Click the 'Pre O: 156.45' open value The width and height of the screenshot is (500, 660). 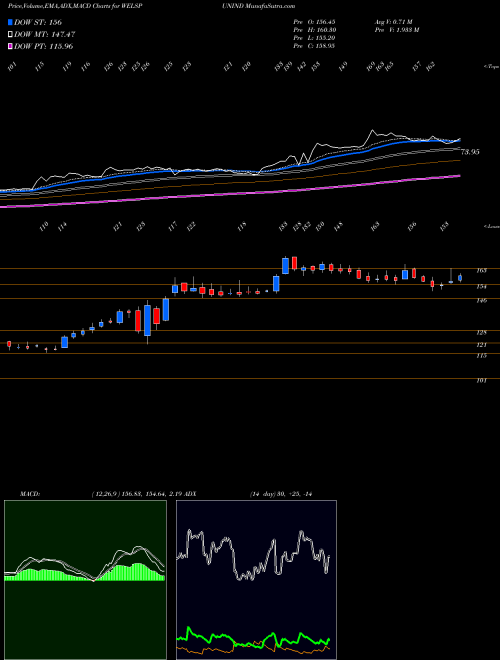pos(314,22)
